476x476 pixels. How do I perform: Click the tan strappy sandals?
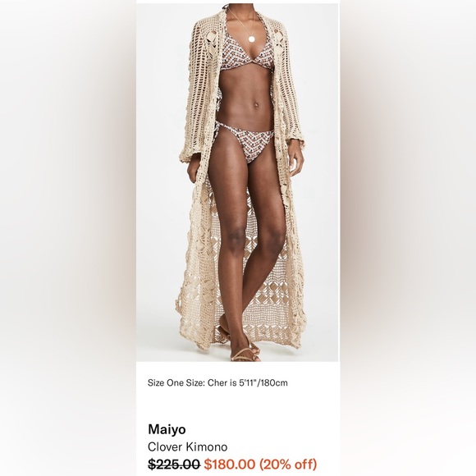pos(243,349)
